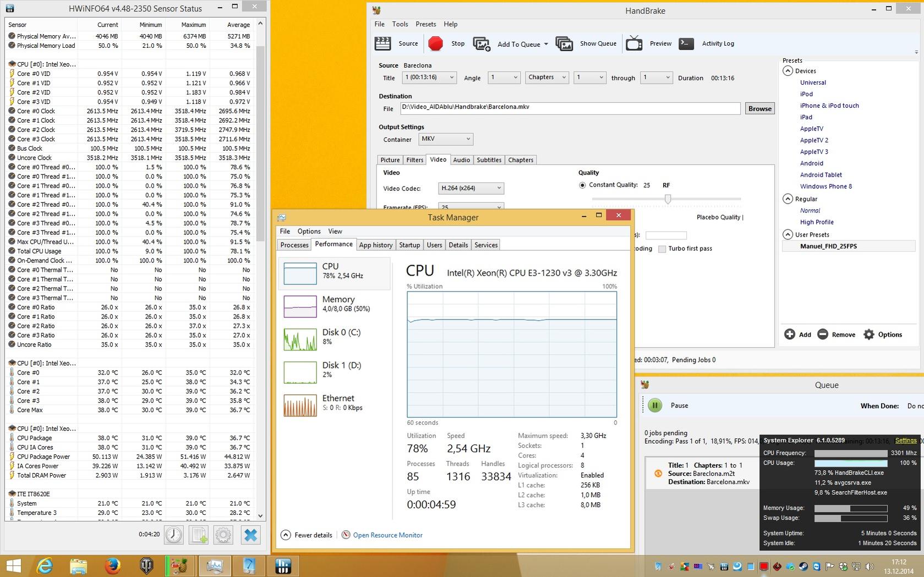Click the World of Tanks taskbar icon
This screenshot has height=577, width=924.
click(147, 566)
